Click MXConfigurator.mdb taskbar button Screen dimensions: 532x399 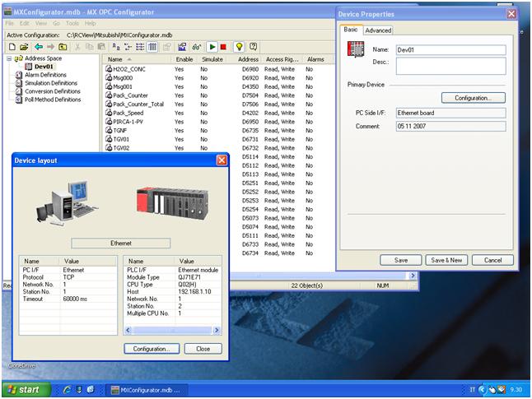click(147, 390)
